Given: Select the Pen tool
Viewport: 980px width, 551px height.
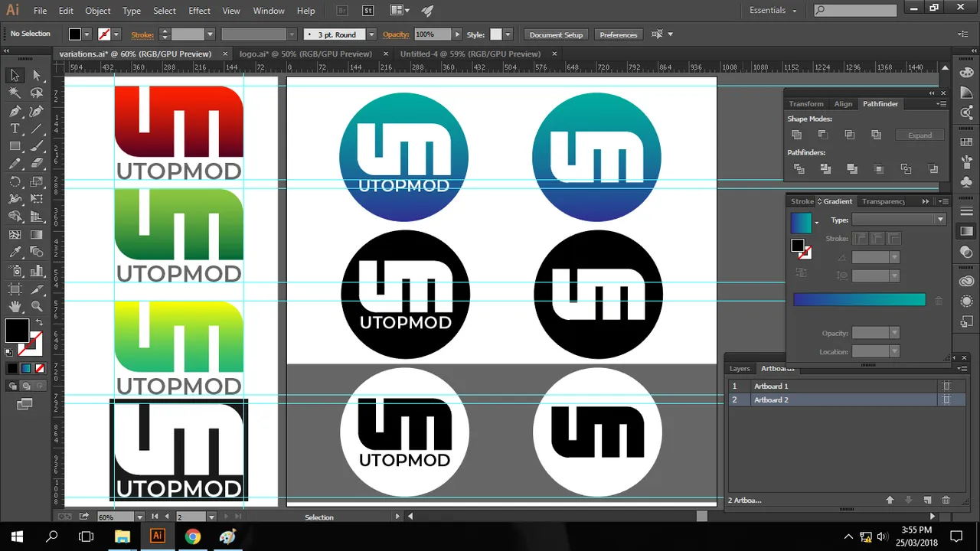Looking at the screenshot, I should [x=15, y=111].
